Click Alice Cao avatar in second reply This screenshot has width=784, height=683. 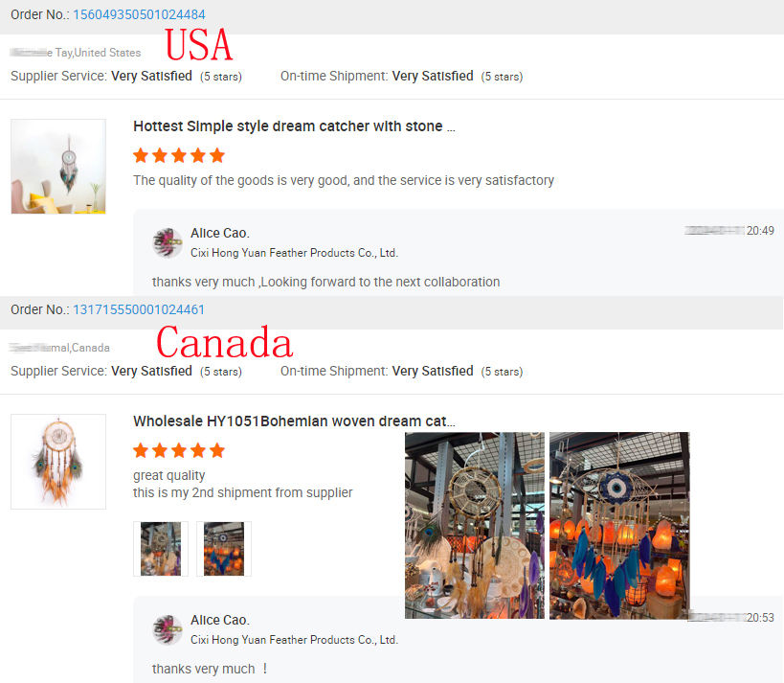[x=167, y=629]
